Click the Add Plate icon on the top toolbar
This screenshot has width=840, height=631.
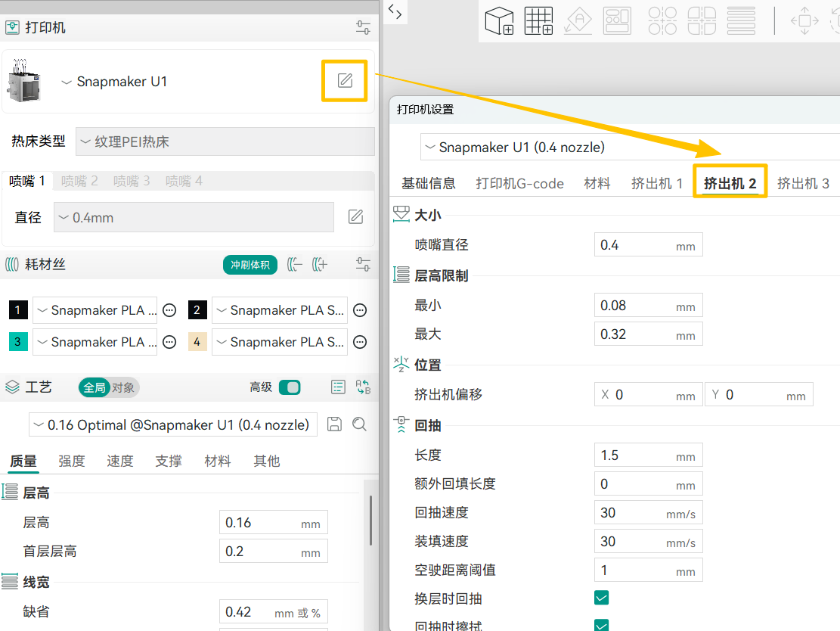point(538,20)
